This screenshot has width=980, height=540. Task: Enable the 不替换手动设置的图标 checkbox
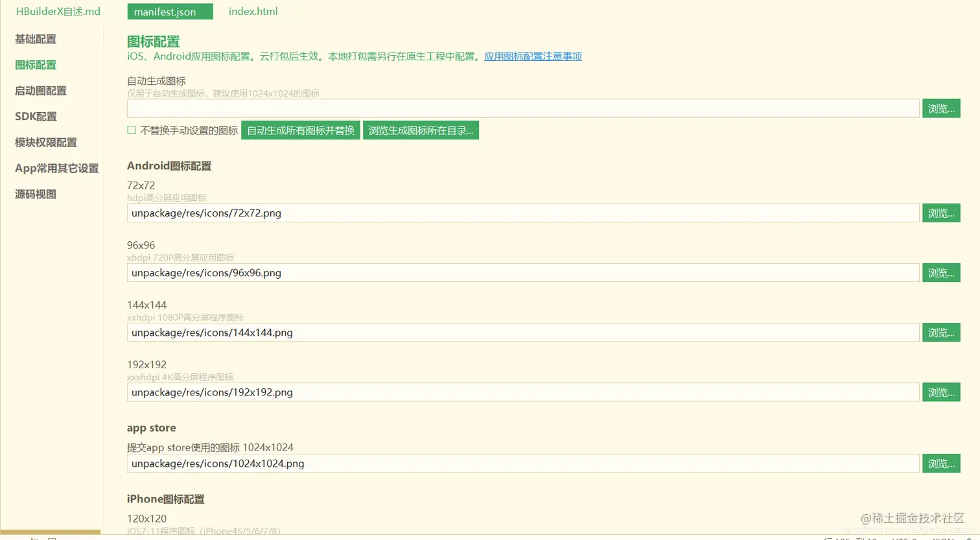pos(130,130)
